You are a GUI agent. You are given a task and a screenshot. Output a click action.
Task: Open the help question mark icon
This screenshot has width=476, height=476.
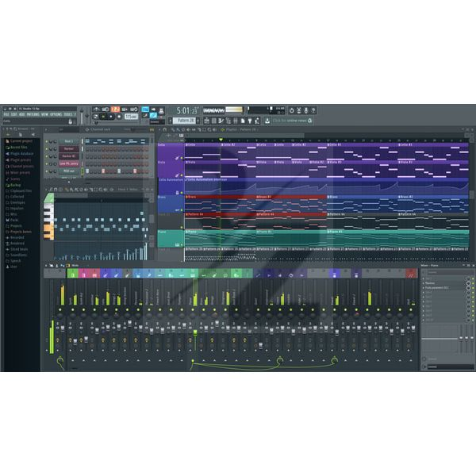pyautogui.click(x=313, y=110)
